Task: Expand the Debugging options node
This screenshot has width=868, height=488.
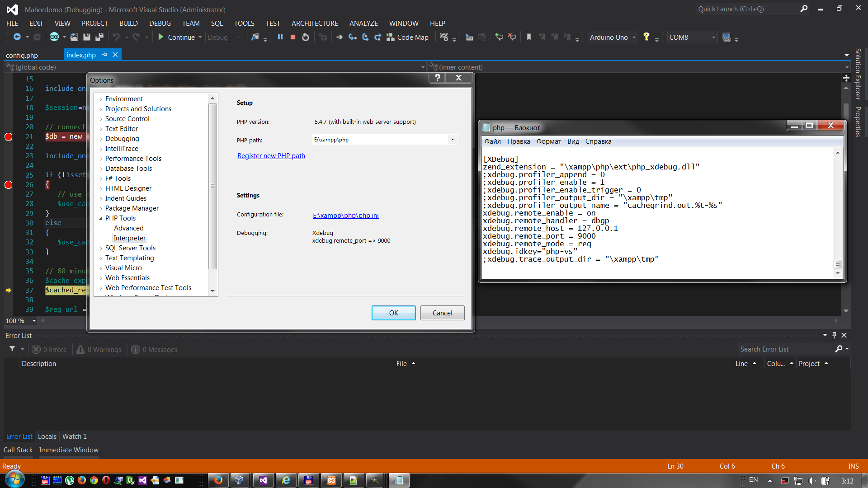Action: tap(101, 139)
